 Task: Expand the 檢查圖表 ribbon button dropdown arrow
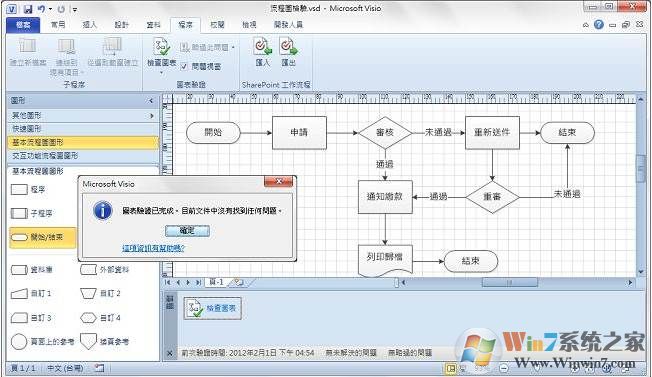pos(162,73)
